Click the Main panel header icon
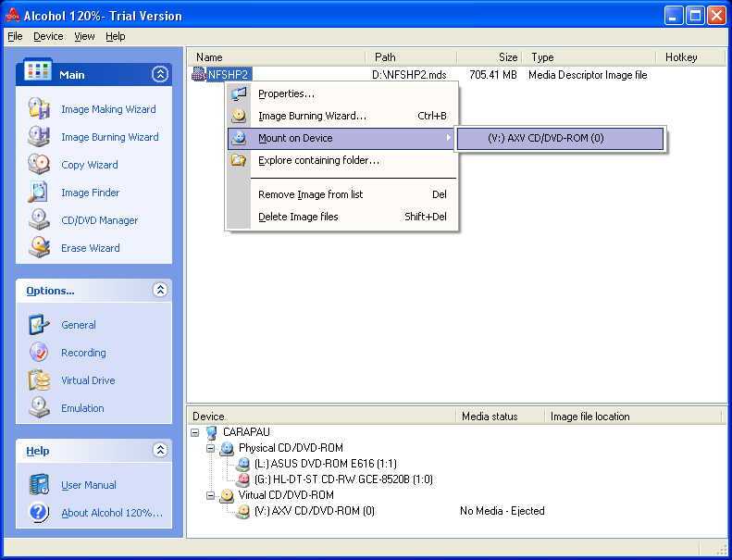The width and height of the screenshot is (732, 560). (37, 70)
